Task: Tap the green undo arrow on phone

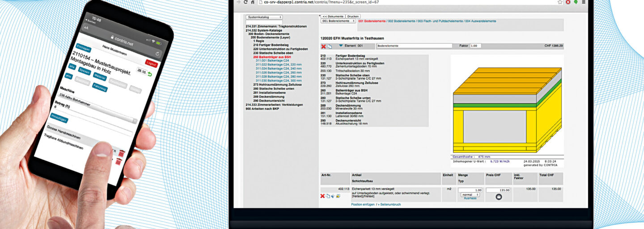Action: [x=149, y=74]
